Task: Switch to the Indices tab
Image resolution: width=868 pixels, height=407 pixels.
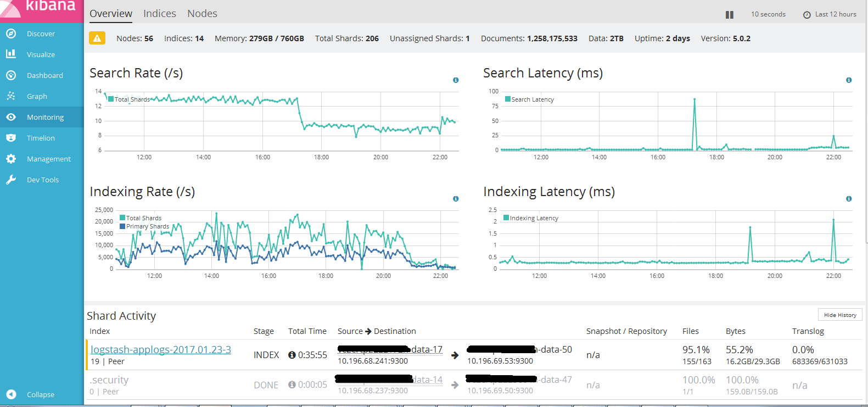Action: click(x=160, y=14)
